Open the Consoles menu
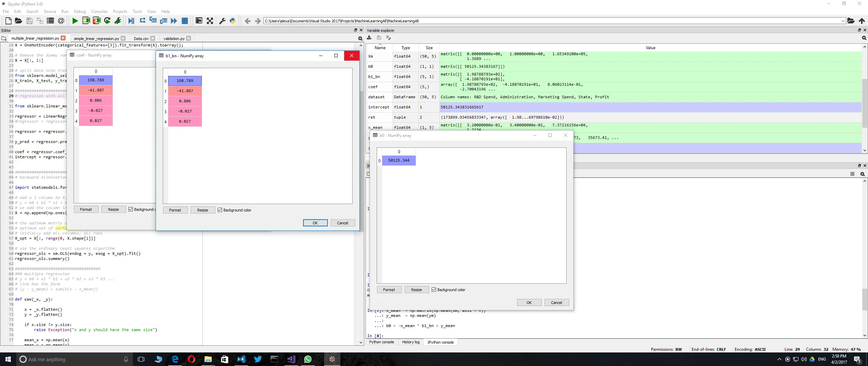The image size is (868, 366). (x=99, y=11)
